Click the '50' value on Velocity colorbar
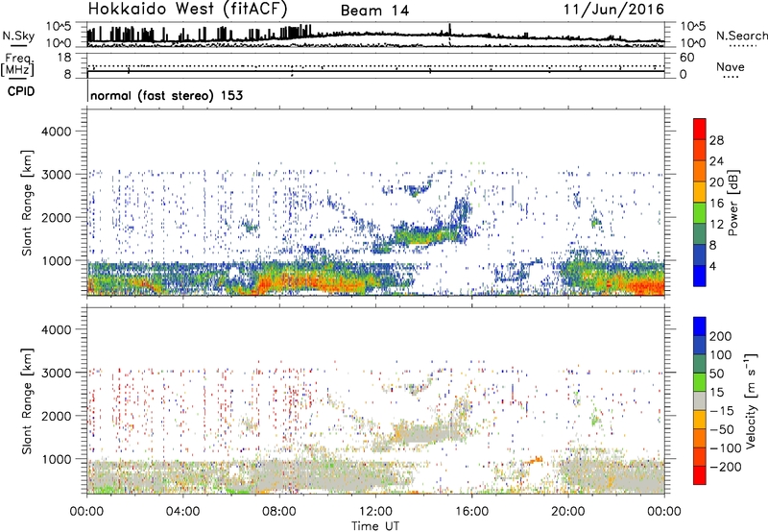768x532 pixels. tap(716, 374)
